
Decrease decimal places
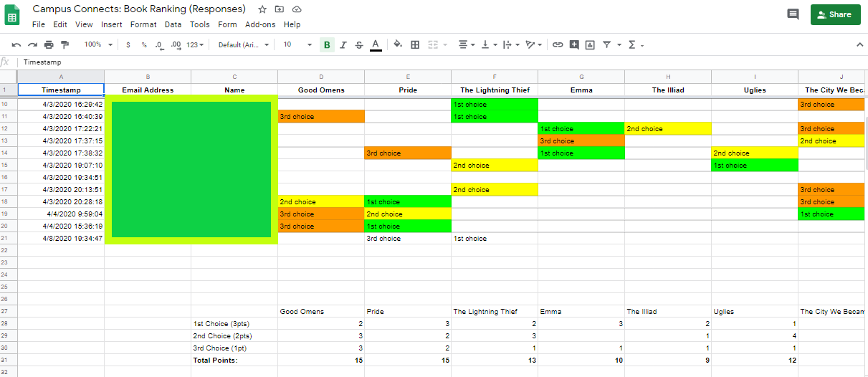click(x=160, y=44)
